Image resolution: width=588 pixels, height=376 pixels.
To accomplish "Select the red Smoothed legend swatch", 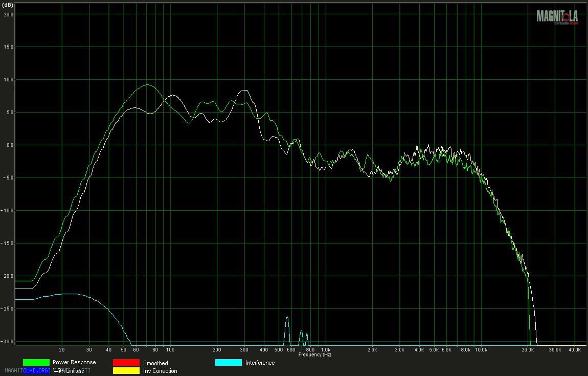I will [x=126, y=363].
